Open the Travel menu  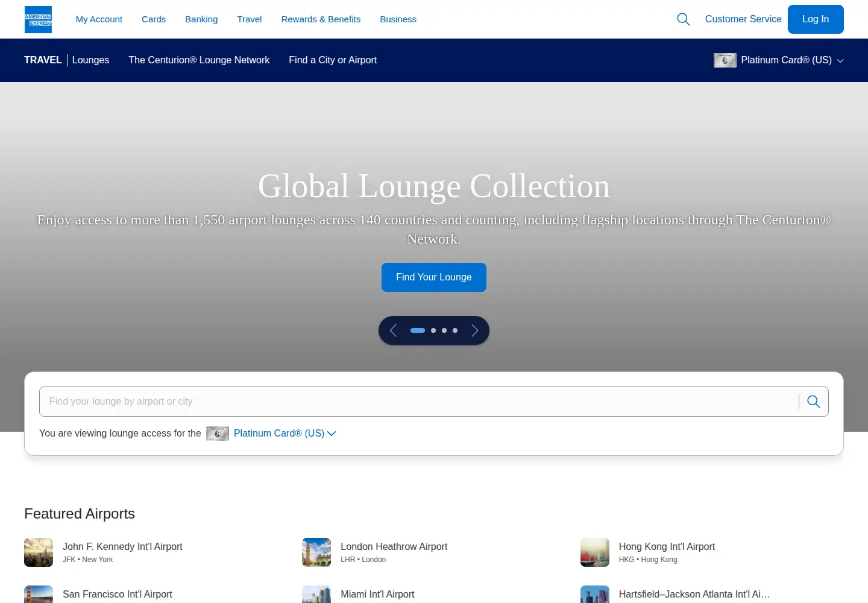[250, 19]
